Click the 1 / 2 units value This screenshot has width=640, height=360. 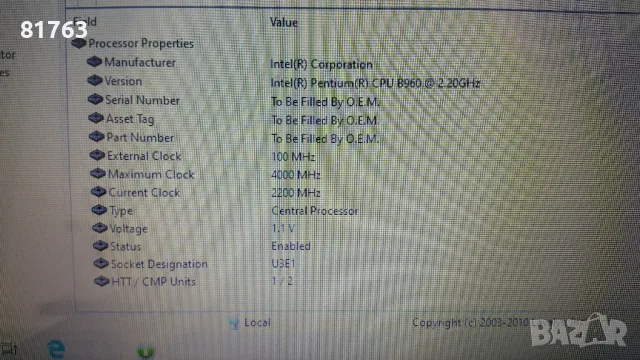point(282,281)
